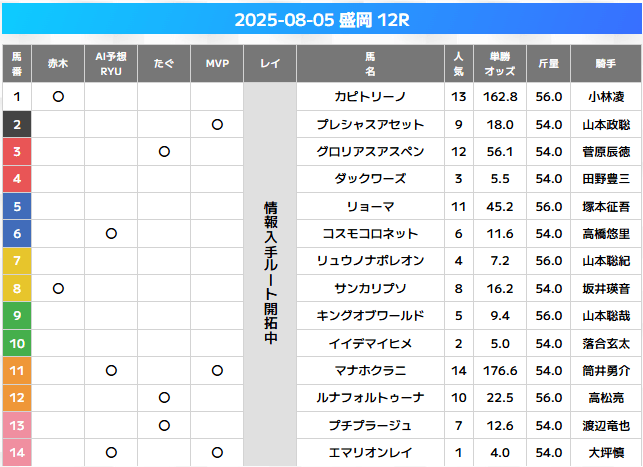Image resolution: width=643 pixels, height=467 pixels.
Task: Click the 単勝オッズ column header
Action: coord(500,64)
